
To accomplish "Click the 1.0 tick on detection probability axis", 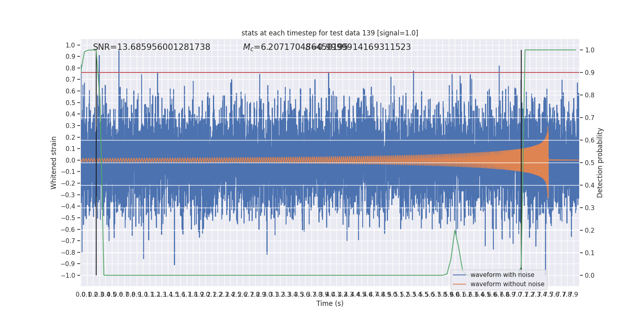I will pyautogui.click(x=590, y=50).
